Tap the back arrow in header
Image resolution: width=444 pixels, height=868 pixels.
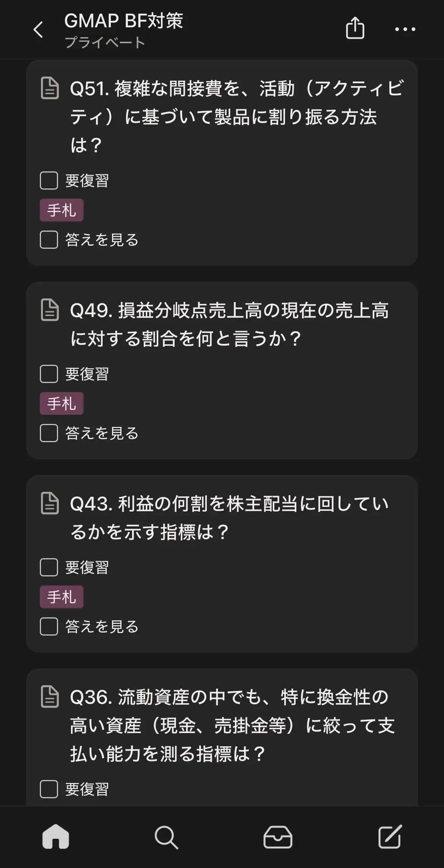pyautogui.click(x=38, y=30)
